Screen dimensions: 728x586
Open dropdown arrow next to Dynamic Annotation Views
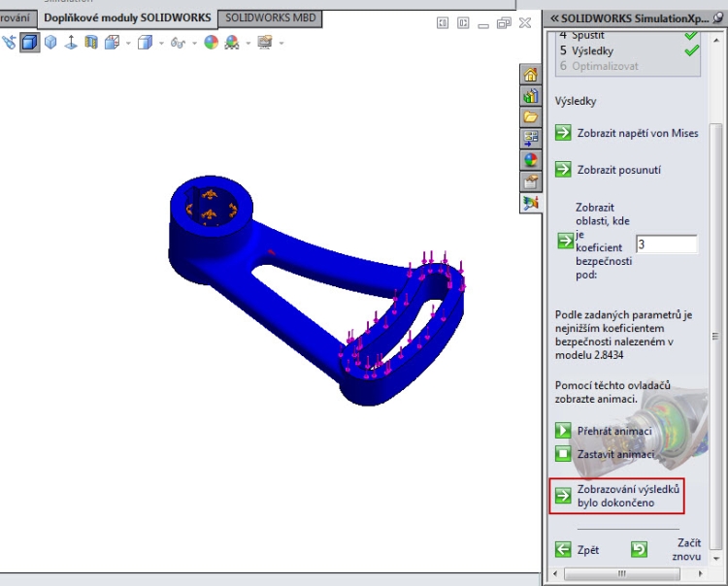point(128,43)
